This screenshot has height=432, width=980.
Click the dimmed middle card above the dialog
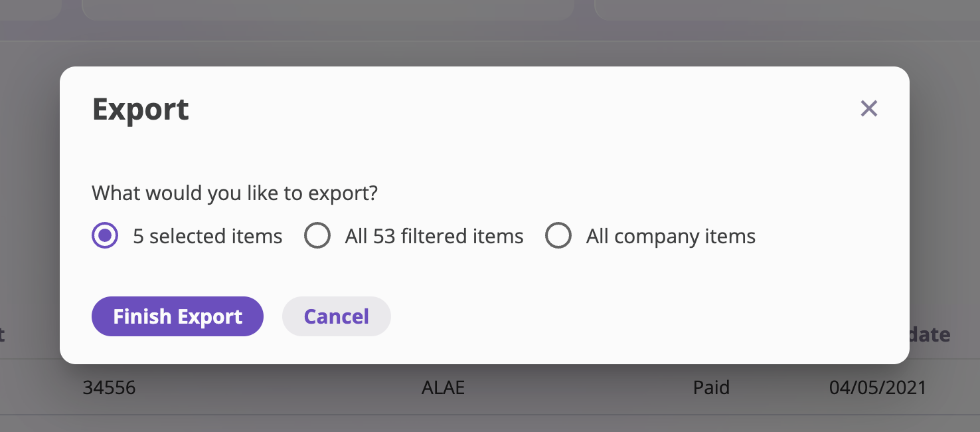pos(328,9)
